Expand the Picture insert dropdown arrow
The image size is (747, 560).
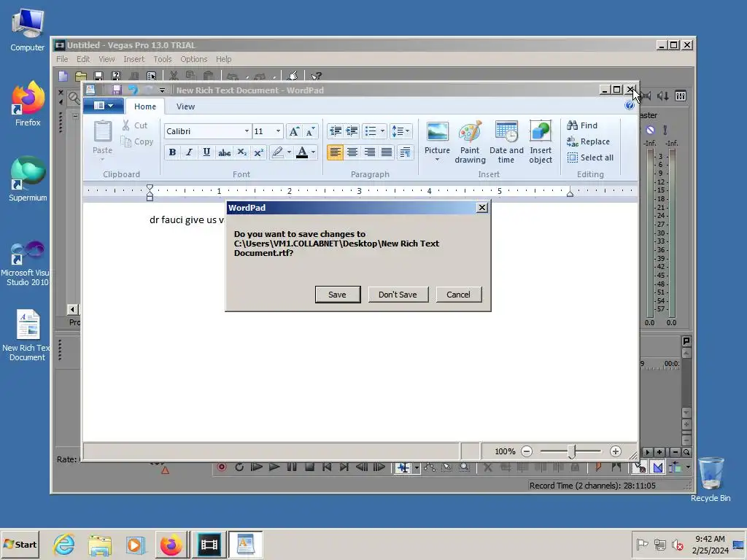[437, 160]
